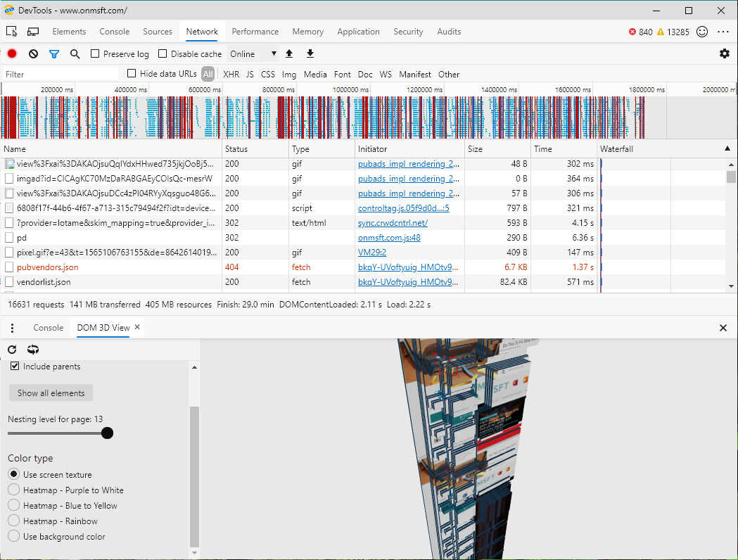Activate the inspect element picker icon

[x=12, y=32]
